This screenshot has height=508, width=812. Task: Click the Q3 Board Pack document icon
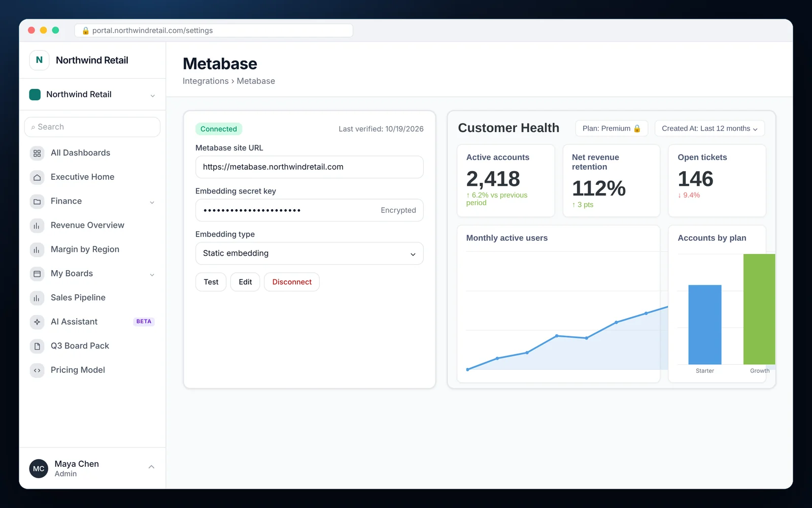tap(37, 346)
